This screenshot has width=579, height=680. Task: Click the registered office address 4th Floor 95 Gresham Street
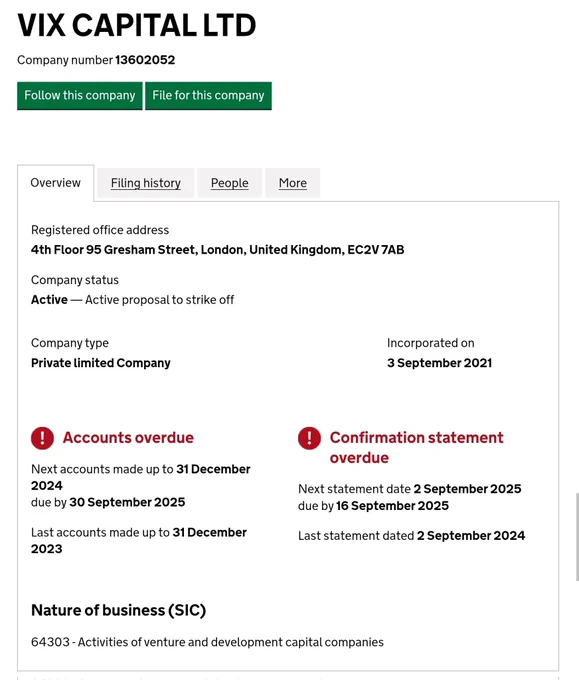coord(217,250)
